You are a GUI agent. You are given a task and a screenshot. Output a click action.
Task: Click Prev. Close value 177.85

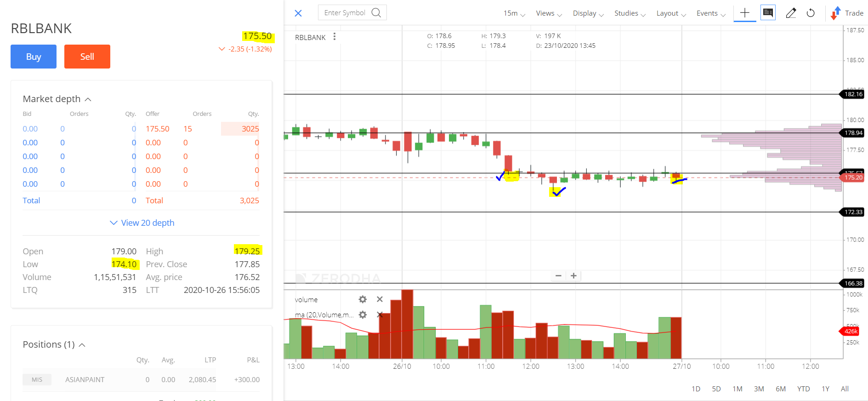tap(247, 264)
